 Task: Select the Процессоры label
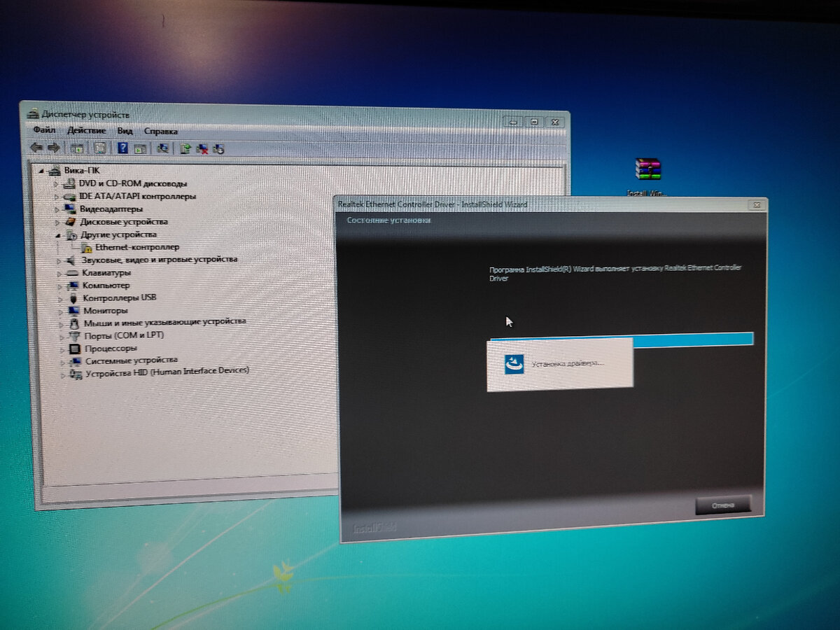(x=111, y=348)
